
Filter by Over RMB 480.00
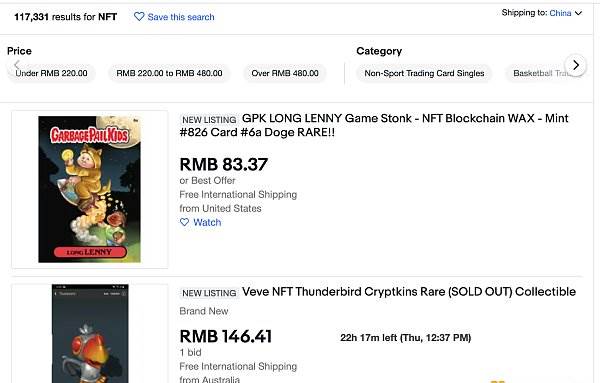click(285, 73)
